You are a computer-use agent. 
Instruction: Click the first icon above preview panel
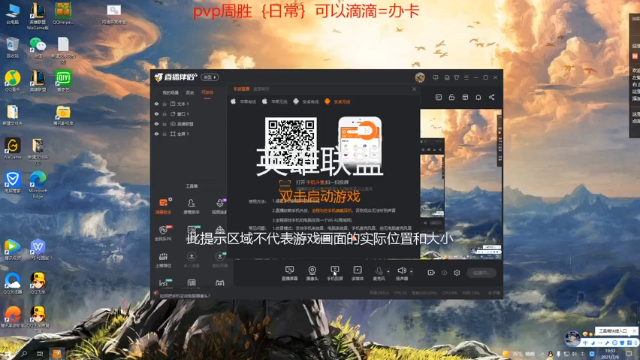[x=438, y=97]
